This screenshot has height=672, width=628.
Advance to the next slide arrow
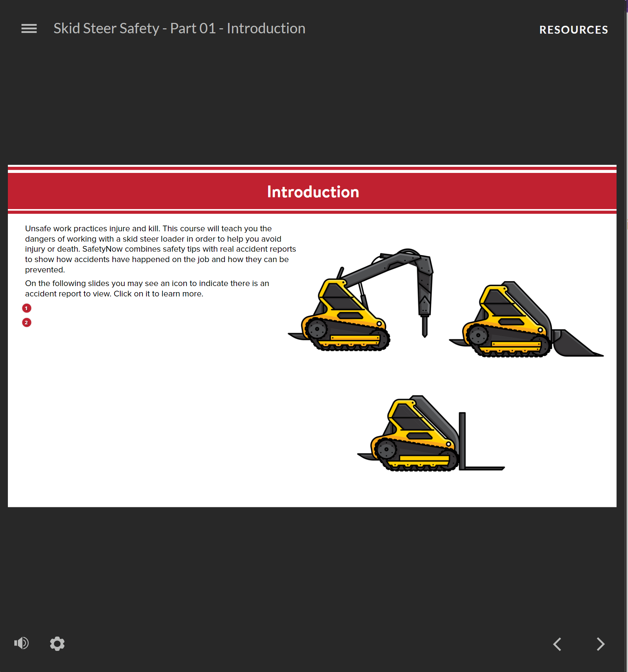pyautogui.click(x=600, y=644)
